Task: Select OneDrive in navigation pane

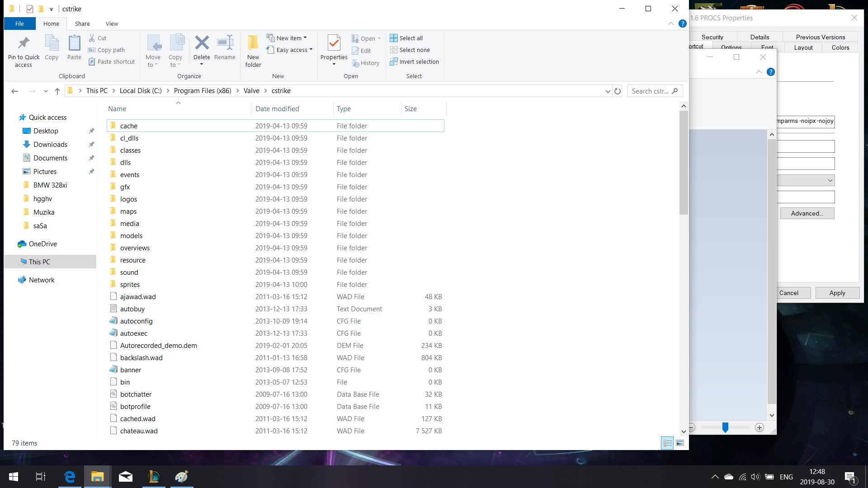Action: pos(42,244)
